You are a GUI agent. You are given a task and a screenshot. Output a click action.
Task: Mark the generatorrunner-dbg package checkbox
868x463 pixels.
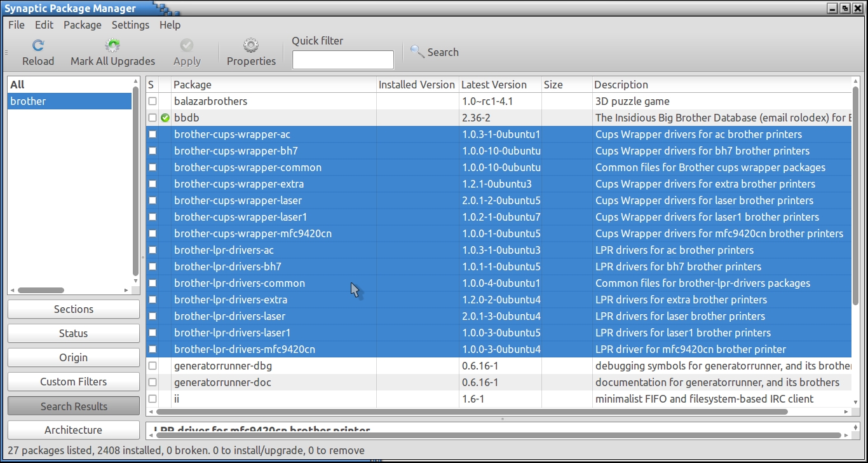click(153, 366)
